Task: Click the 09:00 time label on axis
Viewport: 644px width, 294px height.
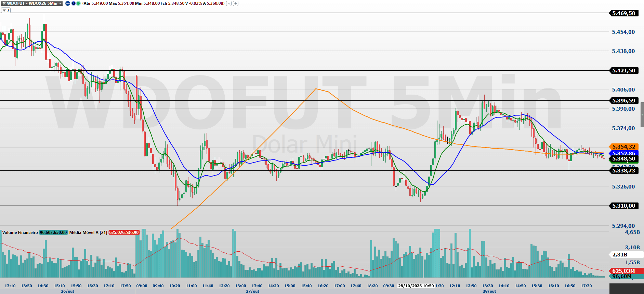Action: [x=142, y=286]
